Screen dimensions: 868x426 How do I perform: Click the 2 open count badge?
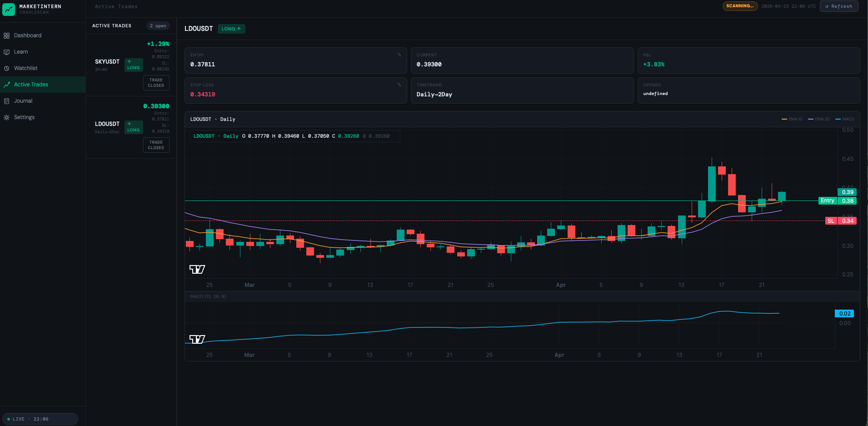(158, 26)
